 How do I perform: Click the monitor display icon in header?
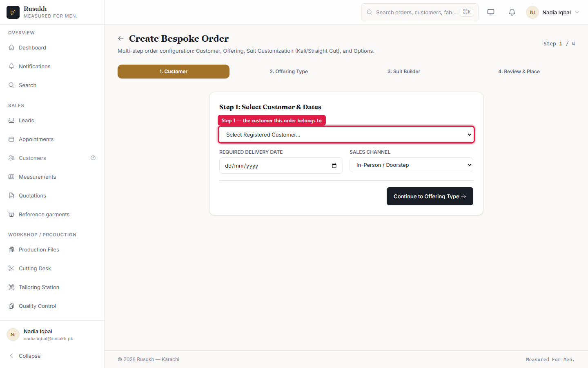[491, 12]
